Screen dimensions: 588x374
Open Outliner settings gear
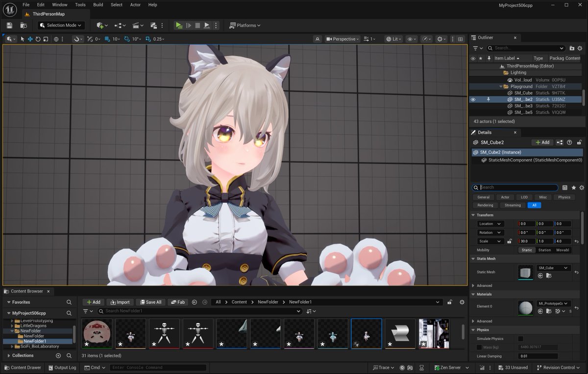coord(580,48)
